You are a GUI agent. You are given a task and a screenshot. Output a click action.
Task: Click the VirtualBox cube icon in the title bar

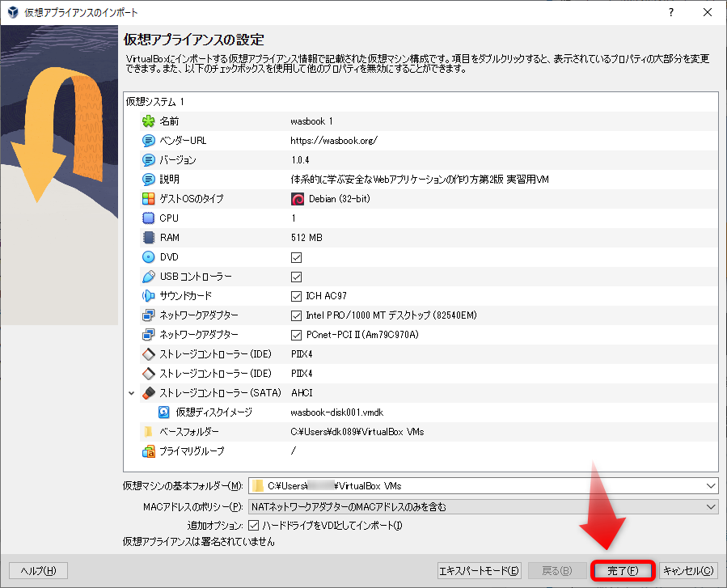point(13,12)
